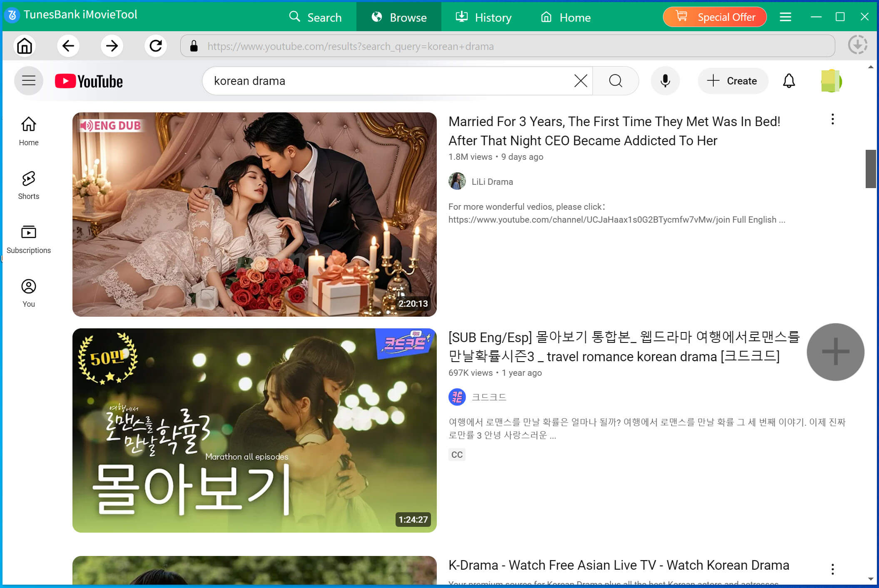Click the download circle icon beside address bar

(x=857, y=45)
